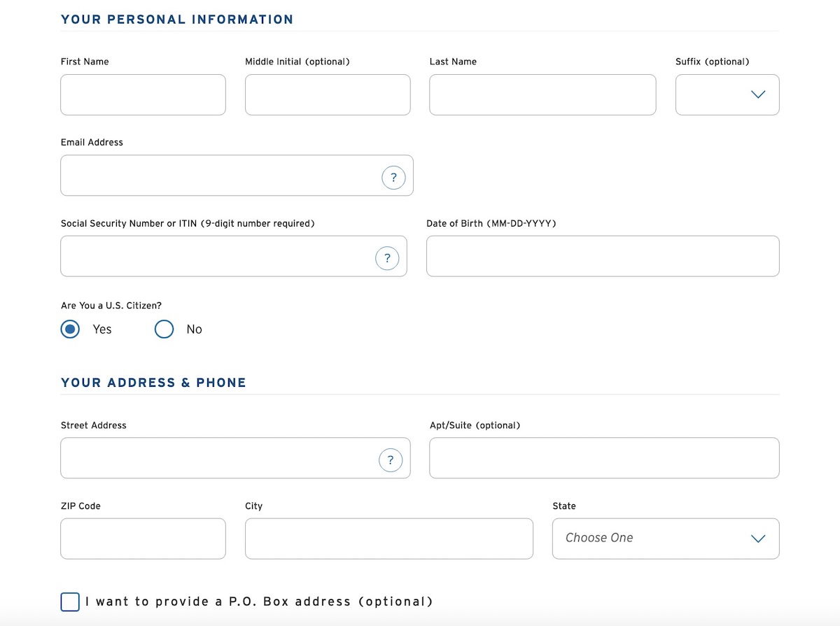Click the Date of Birth field
Image resolution: width=840 pixels, height=626 pixels.
click(x=602, y=256)
